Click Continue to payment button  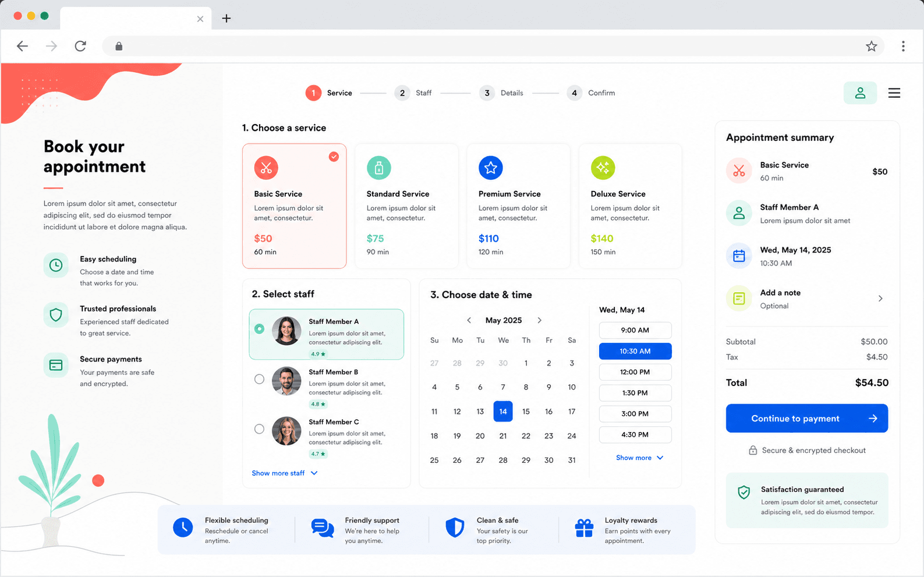[x=807, y=418]
